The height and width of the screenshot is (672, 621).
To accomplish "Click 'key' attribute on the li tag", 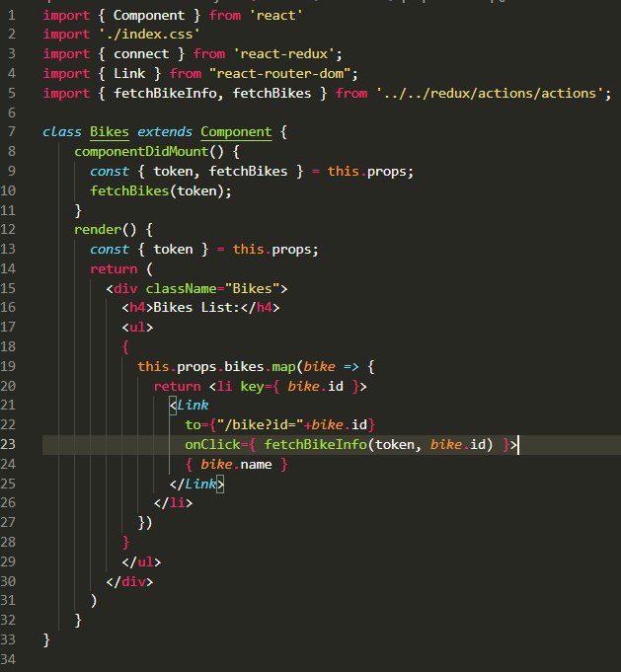I will (252, 386).
